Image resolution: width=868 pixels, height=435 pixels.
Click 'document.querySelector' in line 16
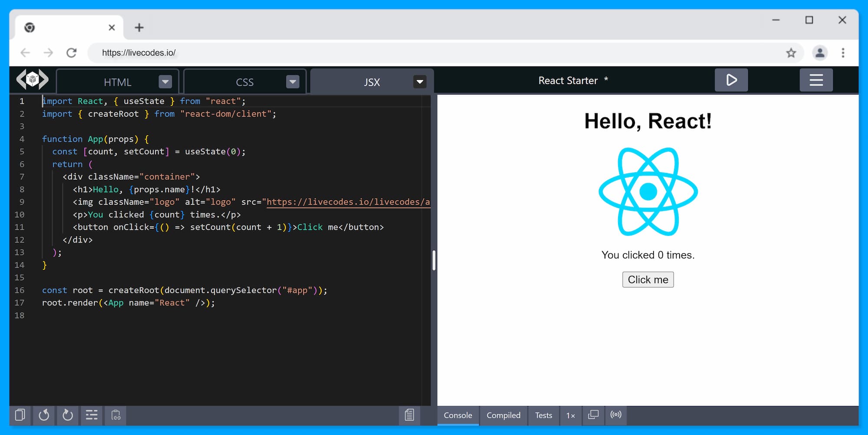point(220,290)
